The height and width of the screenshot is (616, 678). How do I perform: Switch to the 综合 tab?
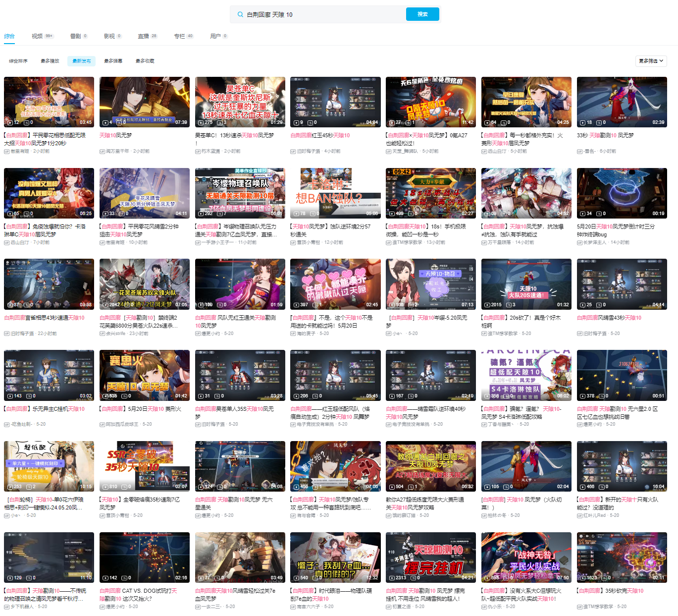click(9, 36)
